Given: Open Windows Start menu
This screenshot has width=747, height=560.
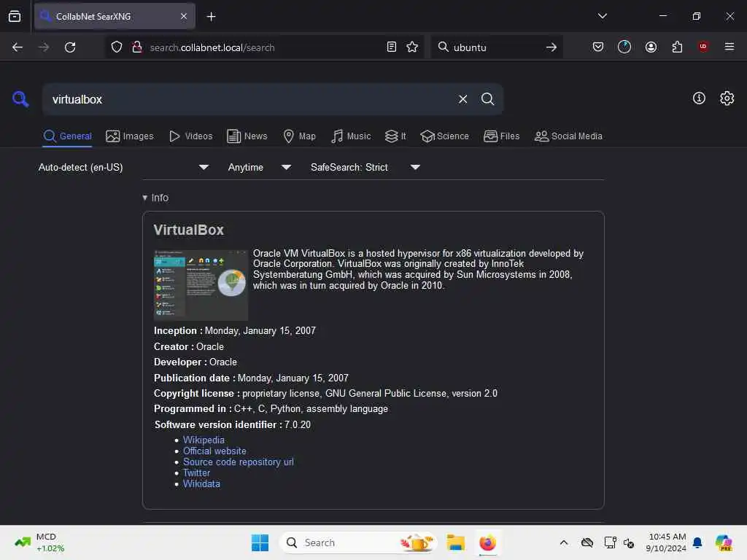Looking at the screenshot, I should pos(260,542).
